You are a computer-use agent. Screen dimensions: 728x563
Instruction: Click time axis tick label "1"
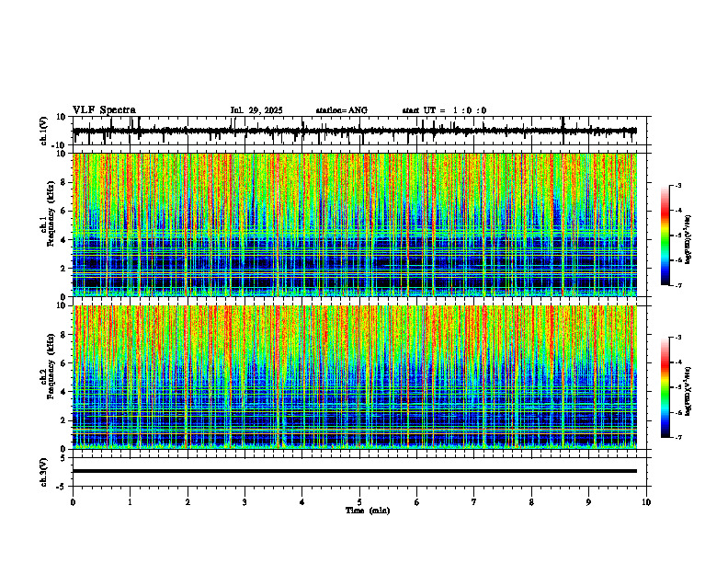[130, 502]
